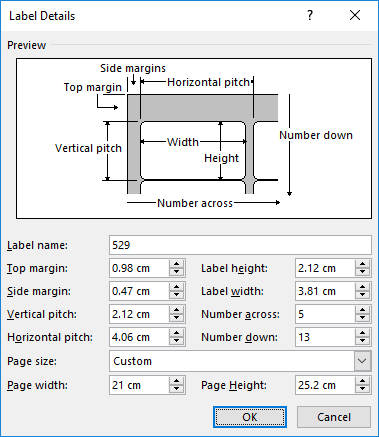The height and width of the screenshot is (437, 379).
Task: Click the Top margin value field
Action: [x=139, y=268]
